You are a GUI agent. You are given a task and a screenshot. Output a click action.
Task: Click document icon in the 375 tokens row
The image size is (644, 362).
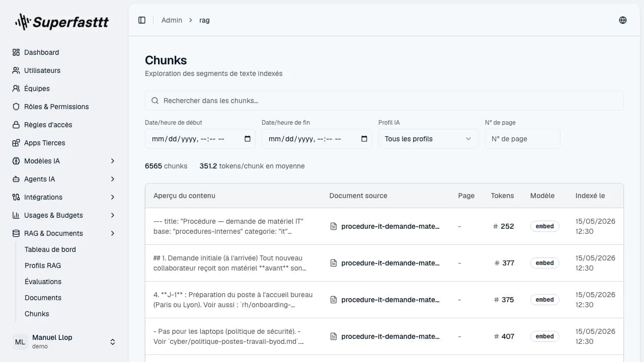click(333, 300)
